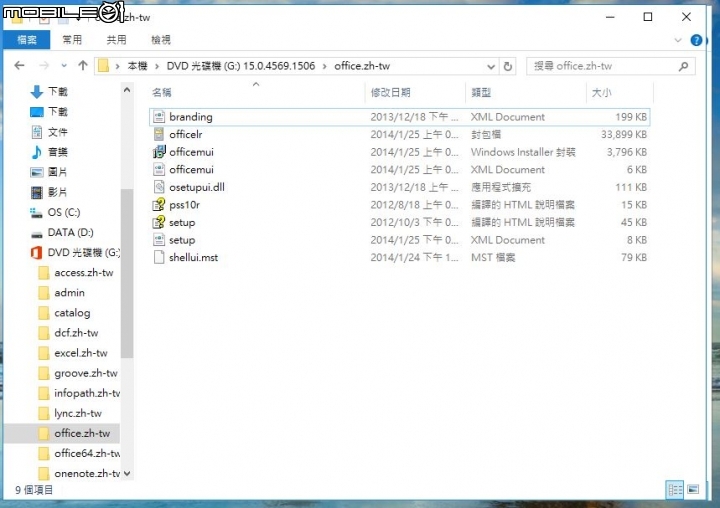The image size is (720, 508).
Task: Click the 33,899 KB size cell
Action: pos(624,135)
